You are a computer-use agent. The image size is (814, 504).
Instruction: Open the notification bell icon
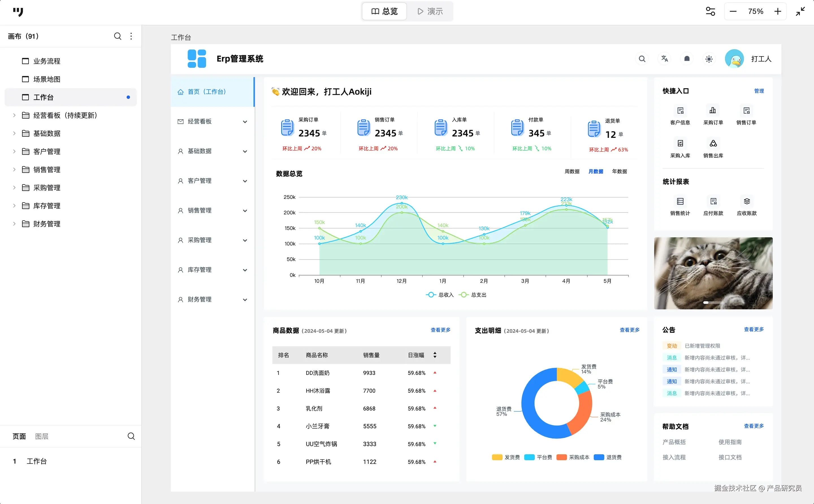click(x=687, y=59)
